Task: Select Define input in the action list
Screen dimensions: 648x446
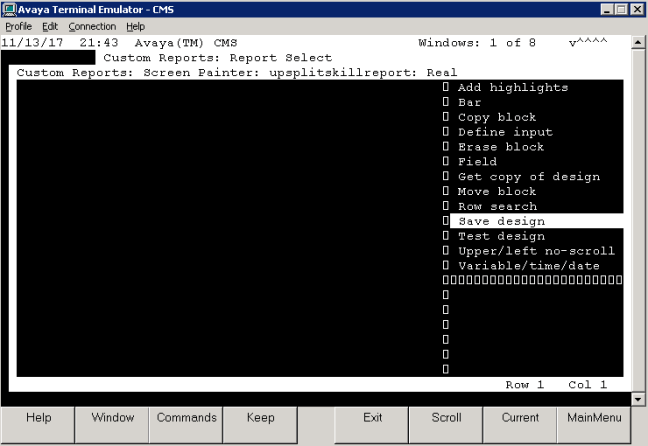Action: tap(505, 132)
